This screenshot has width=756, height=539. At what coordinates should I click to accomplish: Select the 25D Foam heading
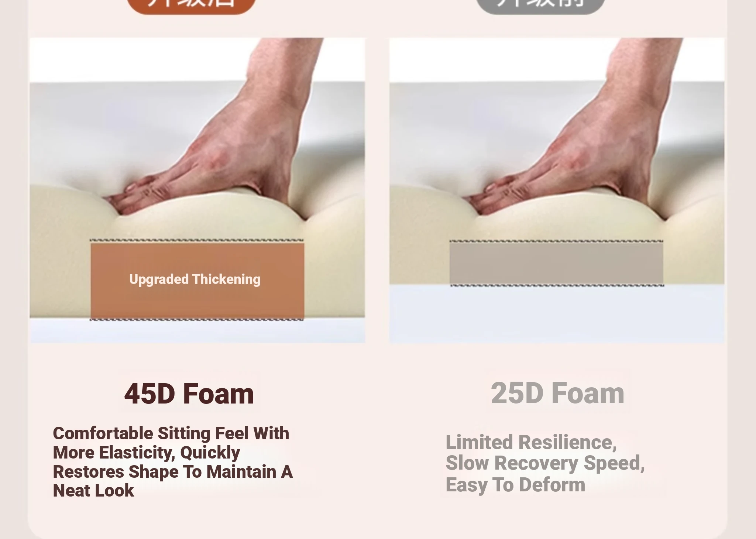[x=557, y=394]
